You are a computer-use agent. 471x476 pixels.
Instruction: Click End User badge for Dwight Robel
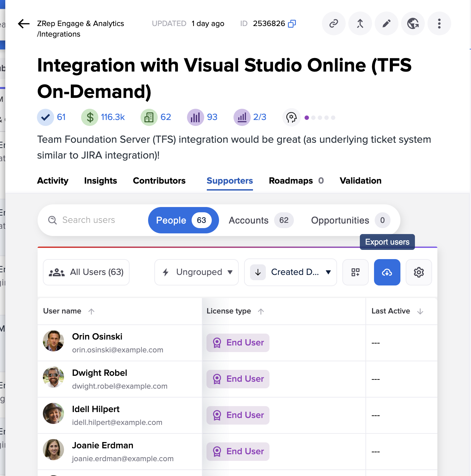[238, 379]
